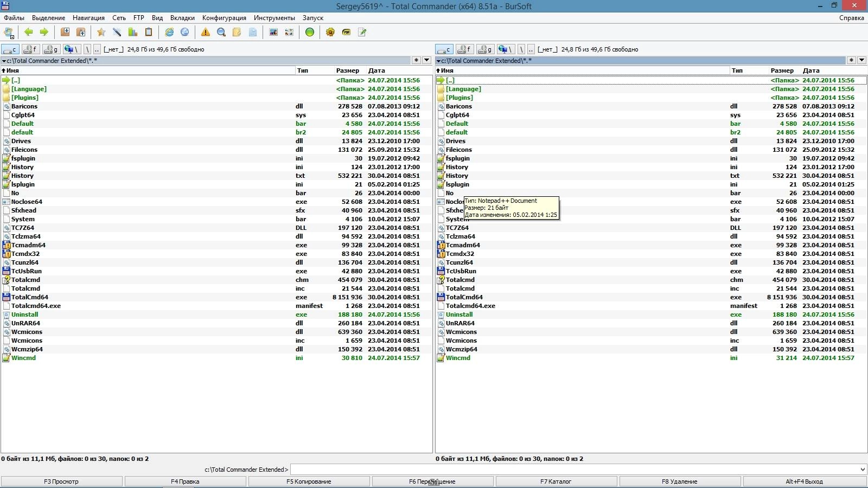Open the Выделение menu
The width and height of the screenshot is (868, 488).
click(48, 18)
